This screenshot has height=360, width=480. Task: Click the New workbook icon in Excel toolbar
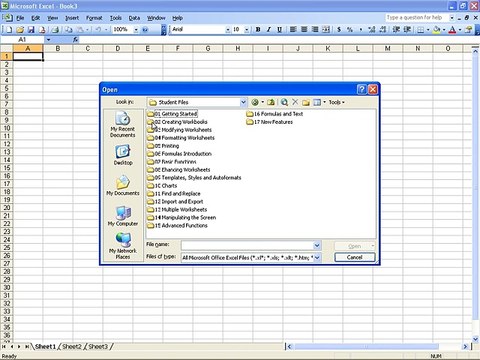click(x=9, y=30)
